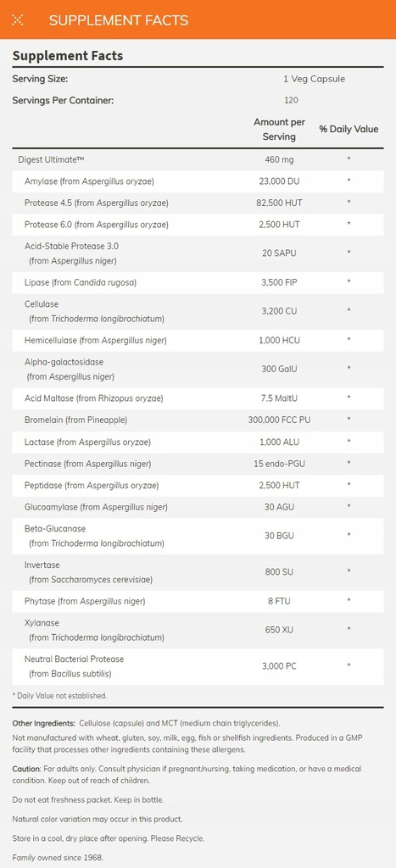
Task: Click the Phytase (from Aspergillus niger) row
Action: [x=198, y=601]
